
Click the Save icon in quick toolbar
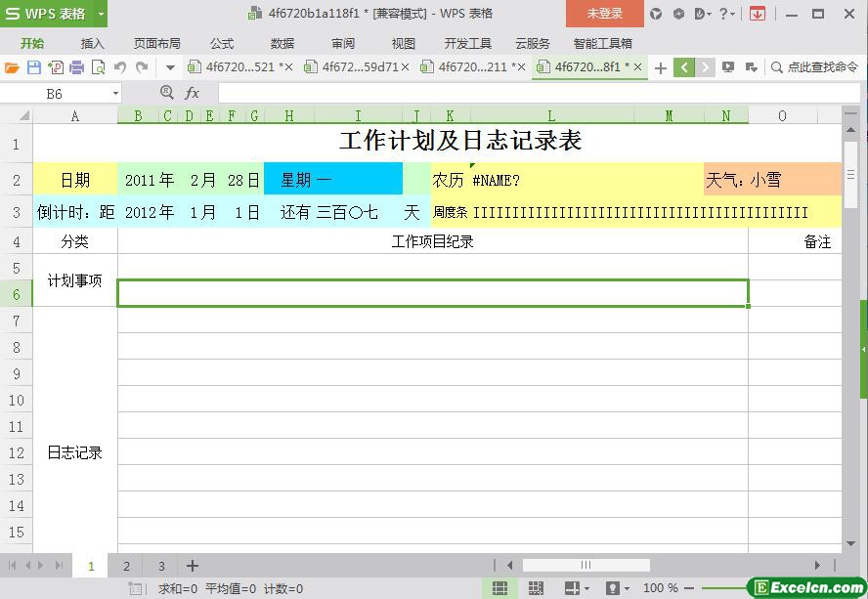(x=34, y=67)
